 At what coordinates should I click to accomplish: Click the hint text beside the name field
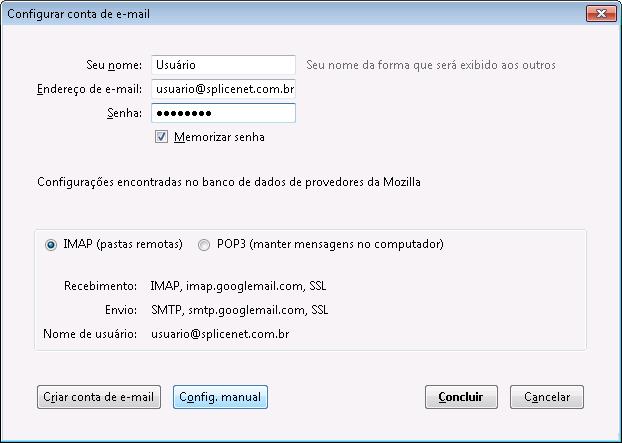click(431, 65)
